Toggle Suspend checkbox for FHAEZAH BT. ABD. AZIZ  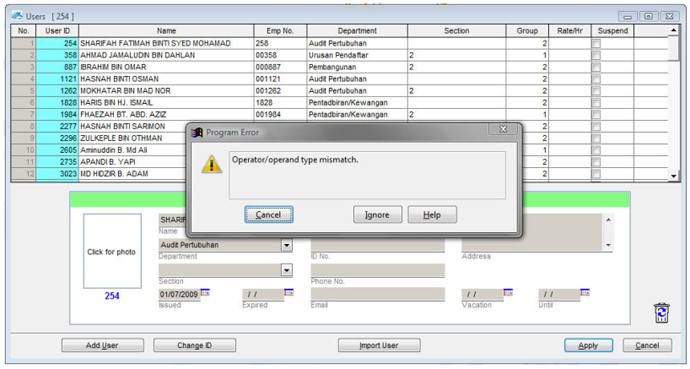(x=596, y=115)
